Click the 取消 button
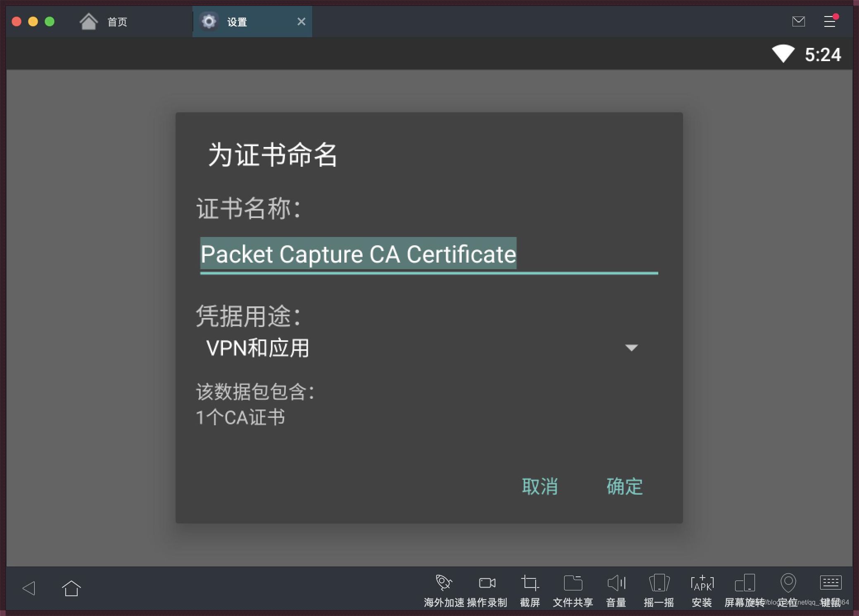 point(539,486)
